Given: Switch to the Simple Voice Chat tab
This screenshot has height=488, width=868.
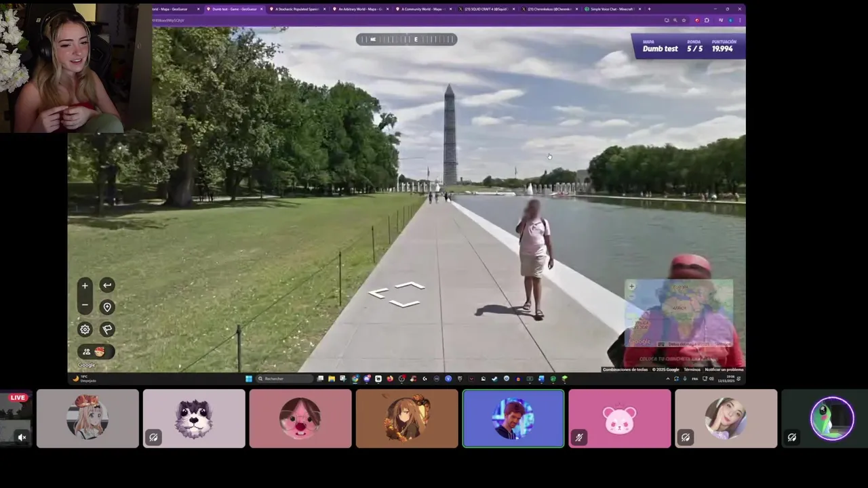Looking at the screenshot, I should pyautogui.click(x=613, y=9).
